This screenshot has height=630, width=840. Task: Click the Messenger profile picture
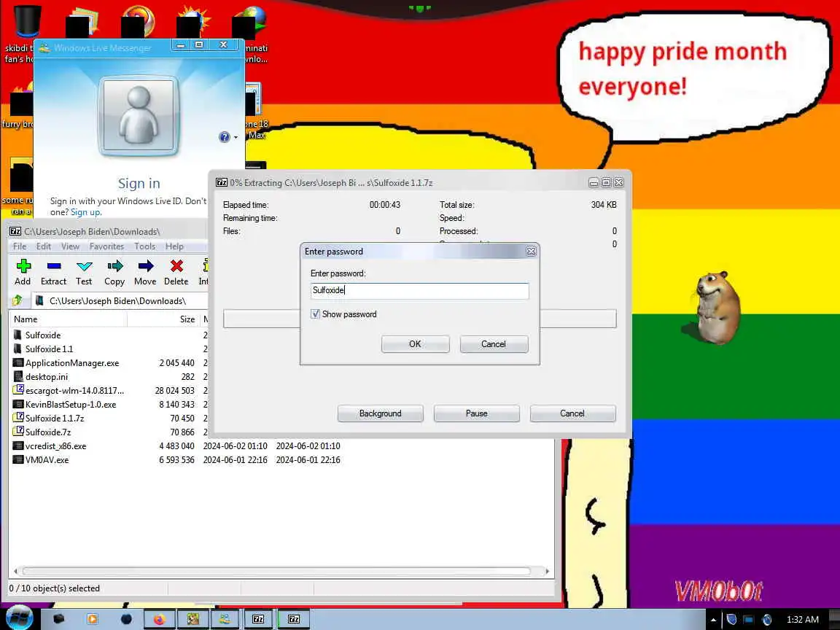coord(139,116)
